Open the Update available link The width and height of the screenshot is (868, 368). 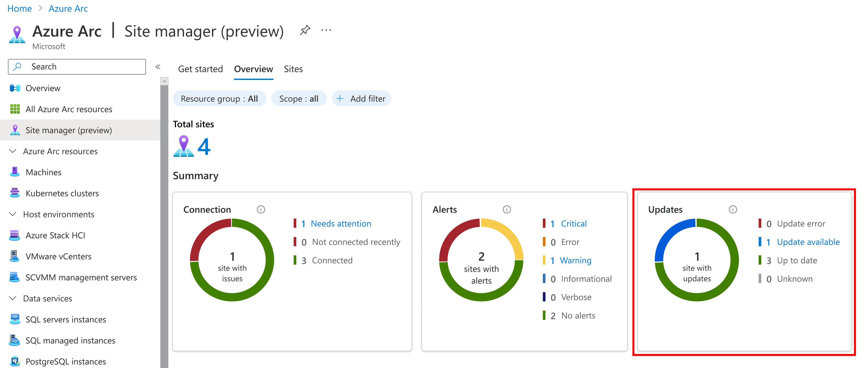pyautogui.click(x=808, y=242)
